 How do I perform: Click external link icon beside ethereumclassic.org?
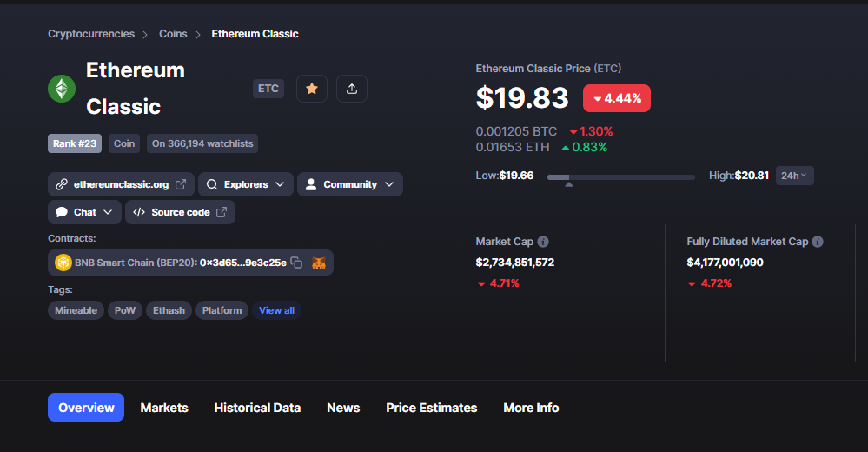point(181,184)
